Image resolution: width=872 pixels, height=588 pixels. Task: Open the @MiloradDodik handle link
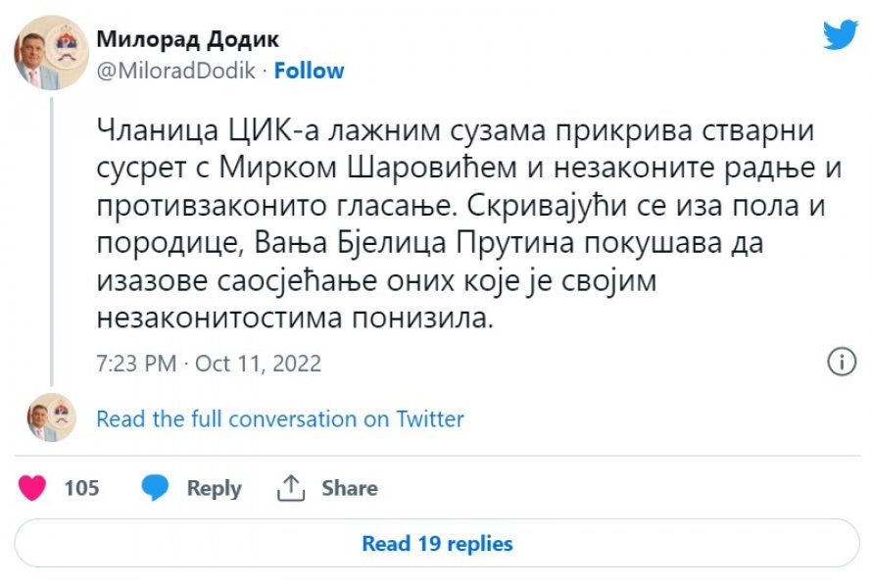coord(176,71)
